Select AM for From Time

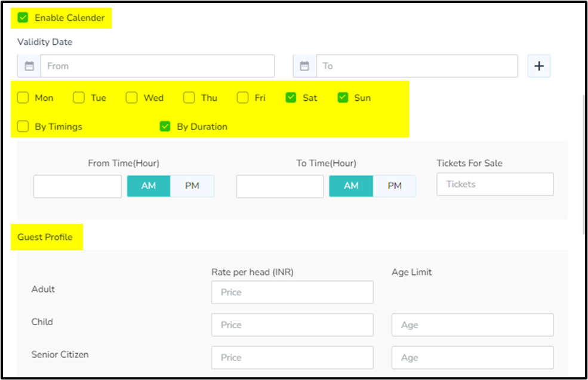pyautogui.click(x=149, y=186)
